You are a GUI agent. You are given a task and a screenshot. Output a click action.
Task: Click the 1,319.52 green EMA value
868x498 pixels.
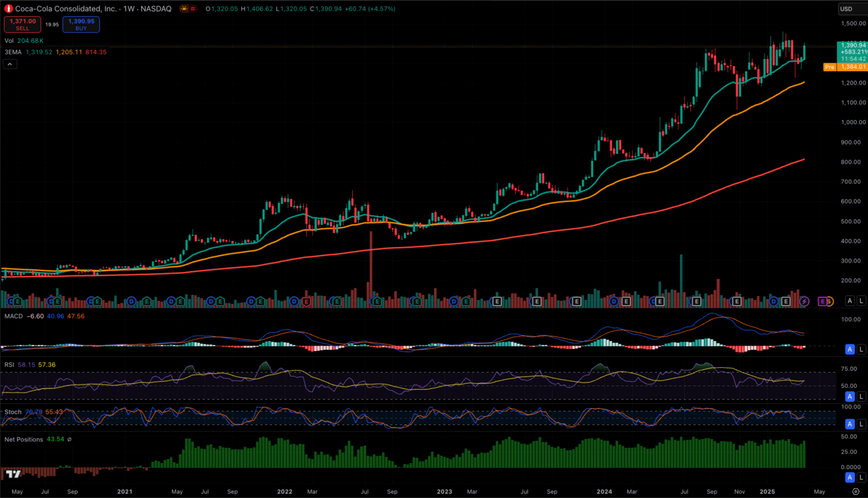[39, 52]
